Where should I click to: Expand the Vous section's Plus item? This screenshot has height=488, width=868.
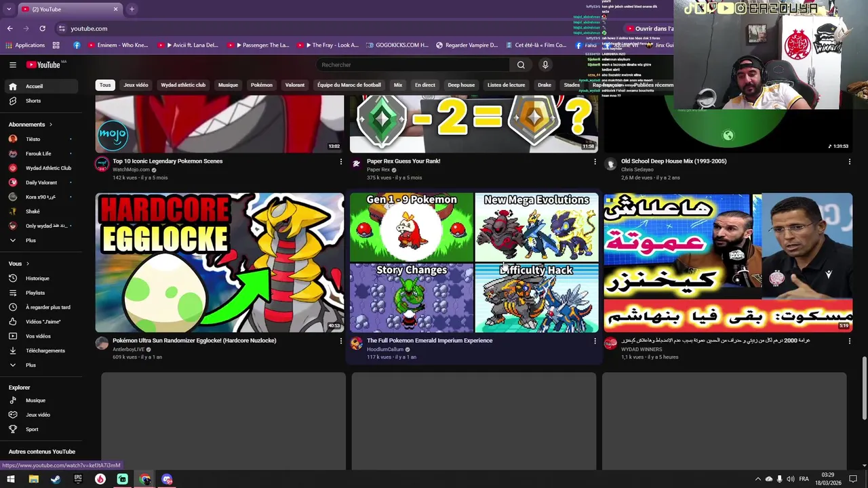point(41,365)
